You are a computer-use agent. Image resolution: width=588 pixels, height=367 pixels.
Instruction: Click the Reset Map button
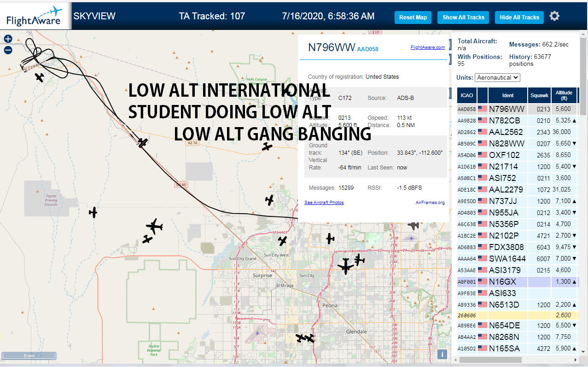coord(413,17)
